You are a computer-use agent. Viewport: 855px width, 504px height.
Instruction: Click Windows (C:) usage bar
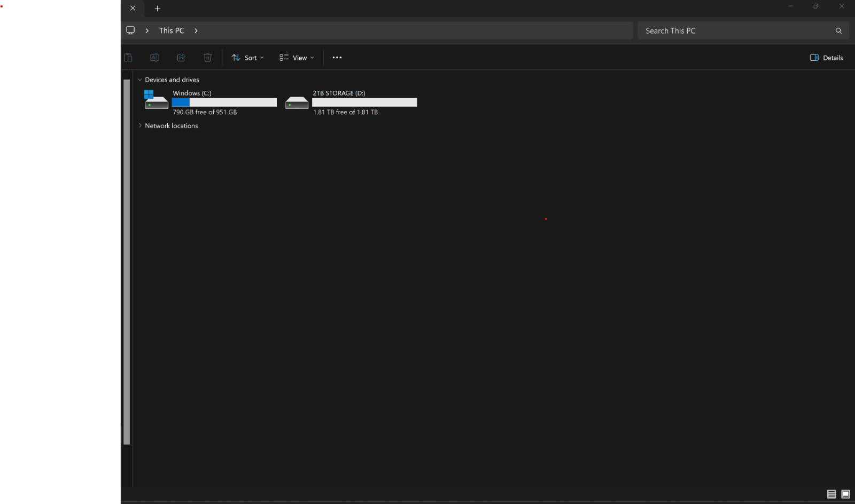click(224, 102)
